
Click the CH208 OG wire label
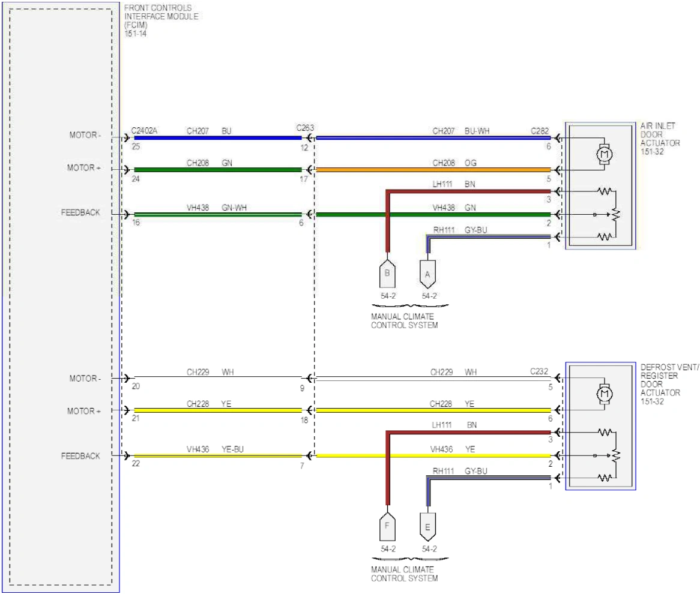[454, 163]
